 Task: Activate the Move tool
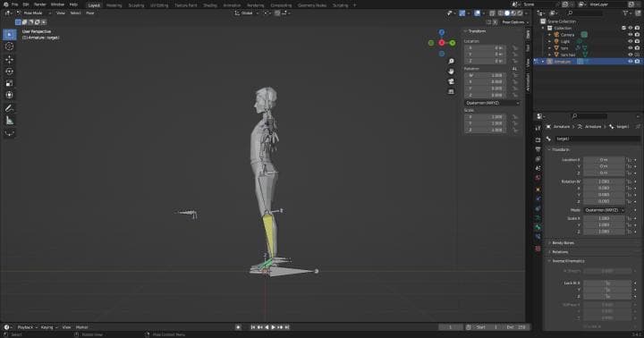click(x=9, y=60)
